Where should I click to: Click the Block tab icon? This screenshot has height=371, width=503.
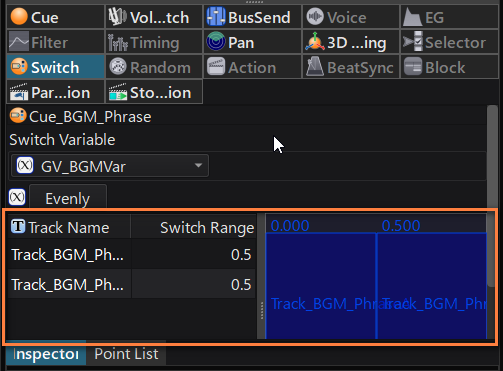(413, 66)
